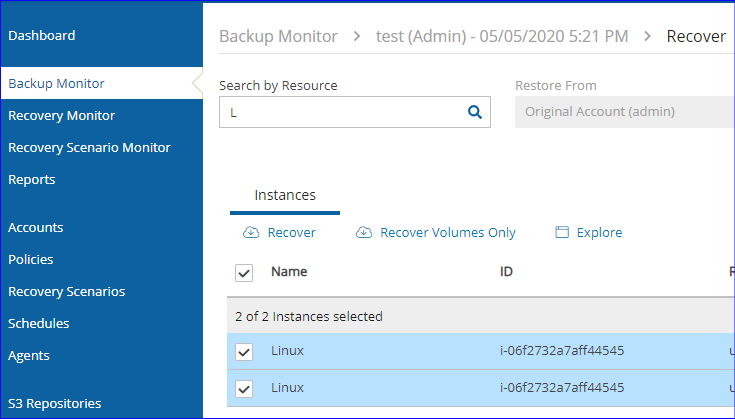The height and width of the screenshot is (419, 735).
Task: Open Policies from the sidebar
Action: point(31,260)
